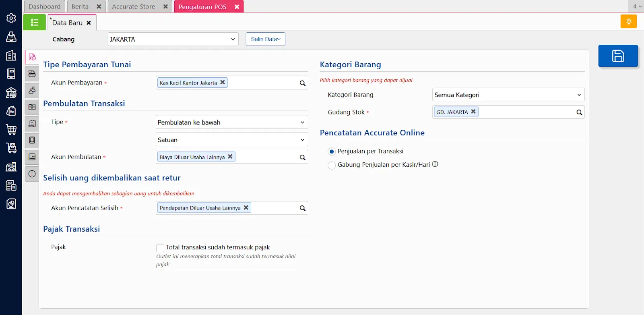Image resolution: width=644 pixels, height=315 pixels.
Task: Open the Cabang JAKARTA dropdown
Action: click(173, 39)
